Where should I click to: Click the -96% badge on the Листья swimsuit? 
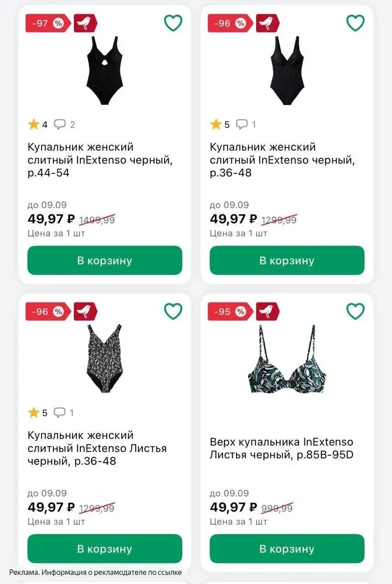tap(48, 312)
